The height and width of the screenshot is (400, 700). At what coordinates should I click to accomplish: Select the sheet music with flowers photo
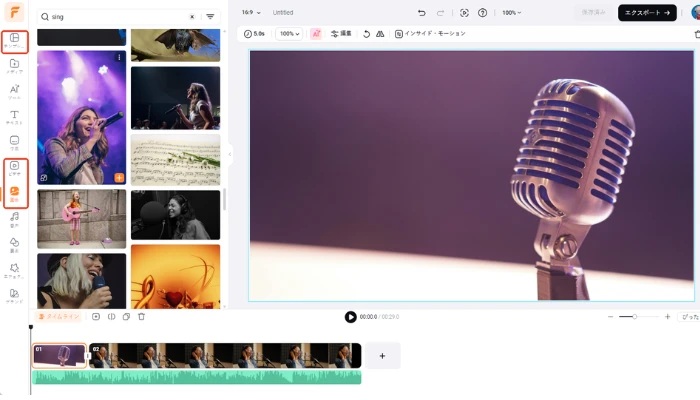click(x=175, y=160)
